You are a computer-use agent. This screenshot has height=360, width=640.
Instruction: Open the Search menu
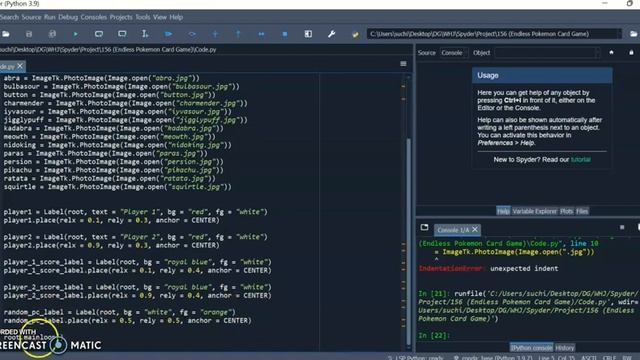[9, 17]
